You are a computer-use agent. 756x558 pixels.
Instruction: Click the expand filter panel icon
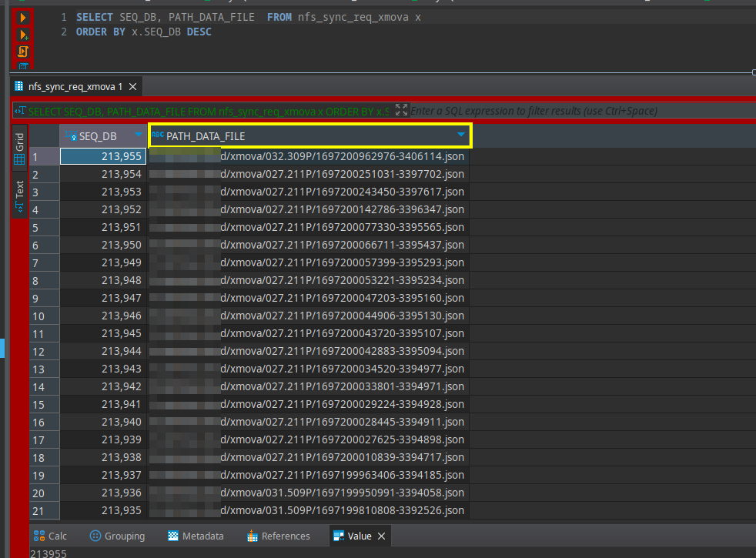pyautogui.click(x=401, y=111)
